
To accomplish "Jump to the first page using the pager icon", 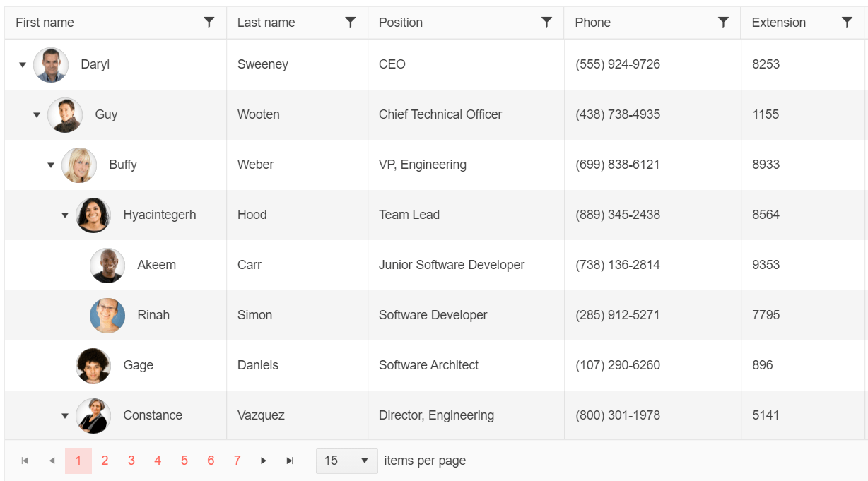I will click(25, 460).
